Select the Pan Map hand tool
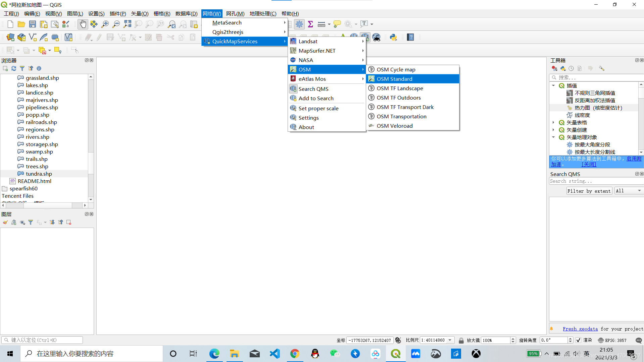 point(83,24)
